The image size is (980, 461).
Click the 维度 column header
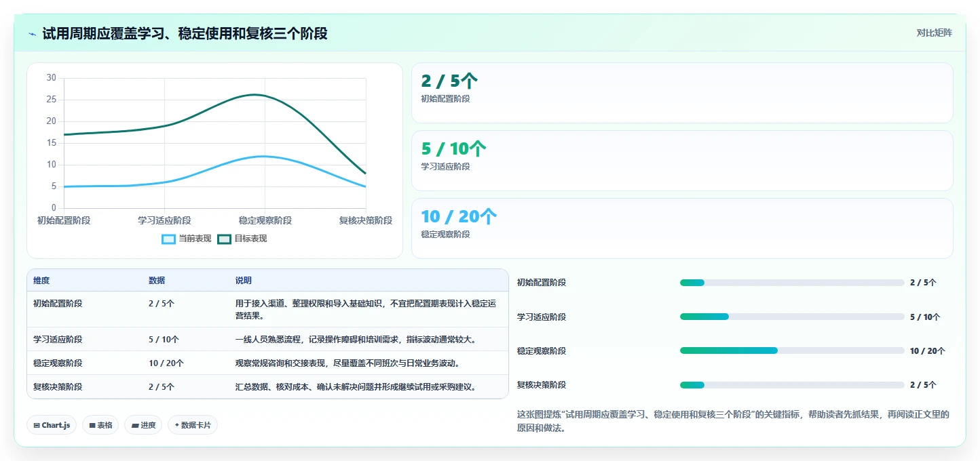tap(41, 281)
